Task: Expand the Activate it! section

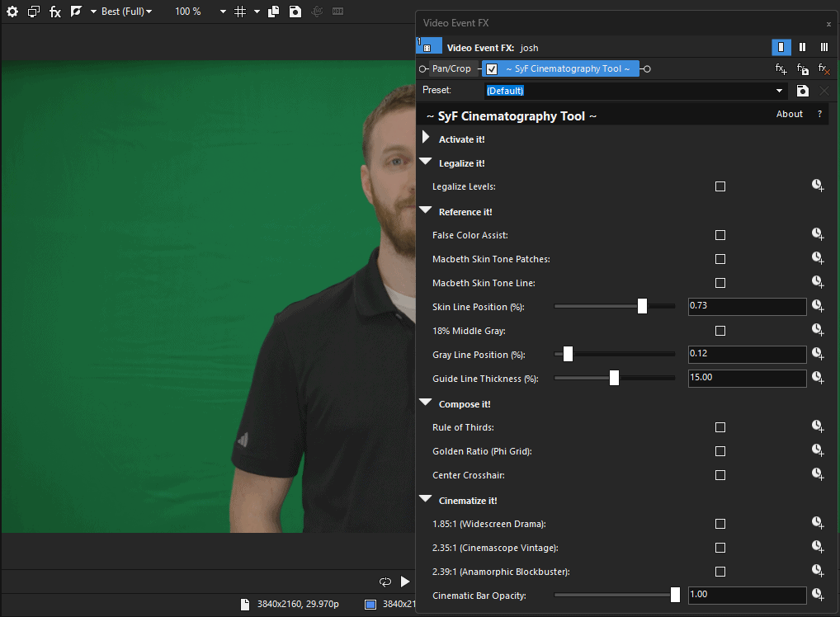Action: (425, 137)
